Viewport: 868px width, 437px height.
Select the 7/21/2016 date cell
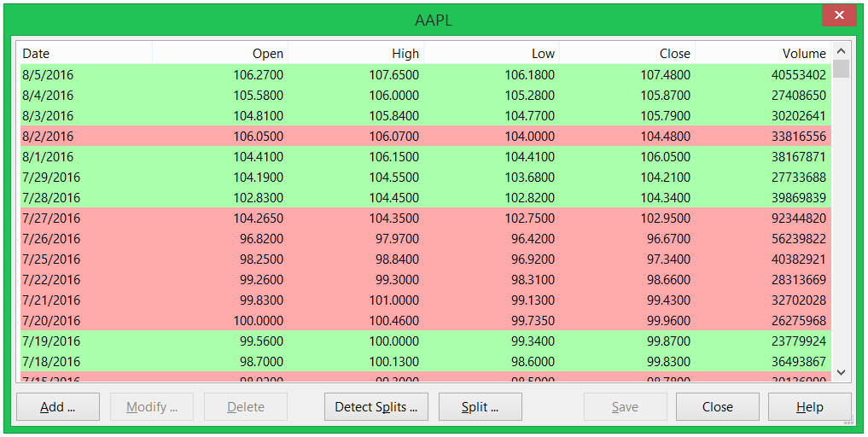pos(51,300)
